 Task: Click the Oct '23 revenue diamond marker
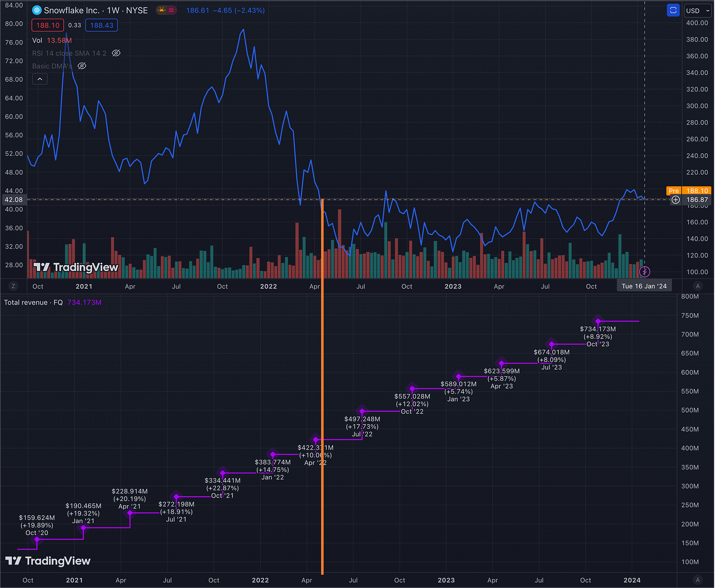pos(598,321)
